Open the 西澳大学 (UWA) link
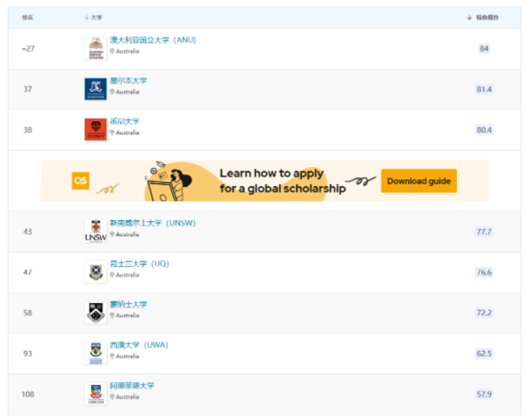Screen dimensions: 530x420 139,345
